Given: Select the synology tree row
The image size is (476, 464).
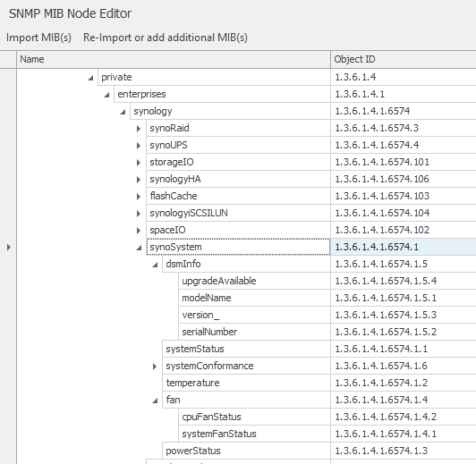Looking at the screenshot, I should (230, 111).
